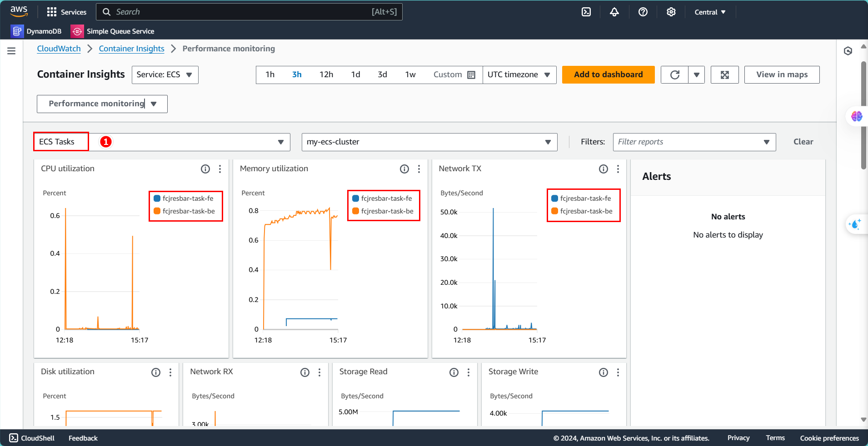This screenshot has height=446, width=868.
Task: Toggle the hamburger navigation menu
Action: (11, 51)
